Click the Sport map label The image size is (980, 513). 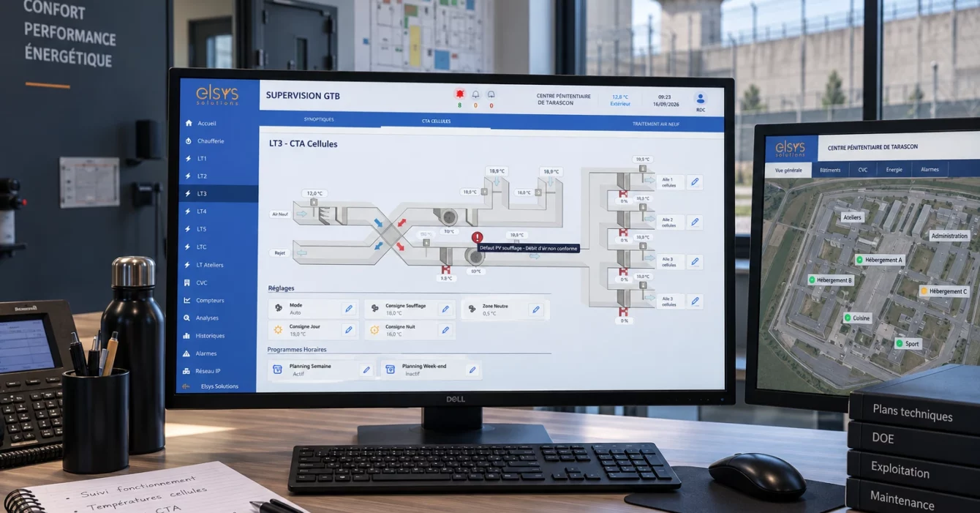pyautogui.click(x=908, y=343)
